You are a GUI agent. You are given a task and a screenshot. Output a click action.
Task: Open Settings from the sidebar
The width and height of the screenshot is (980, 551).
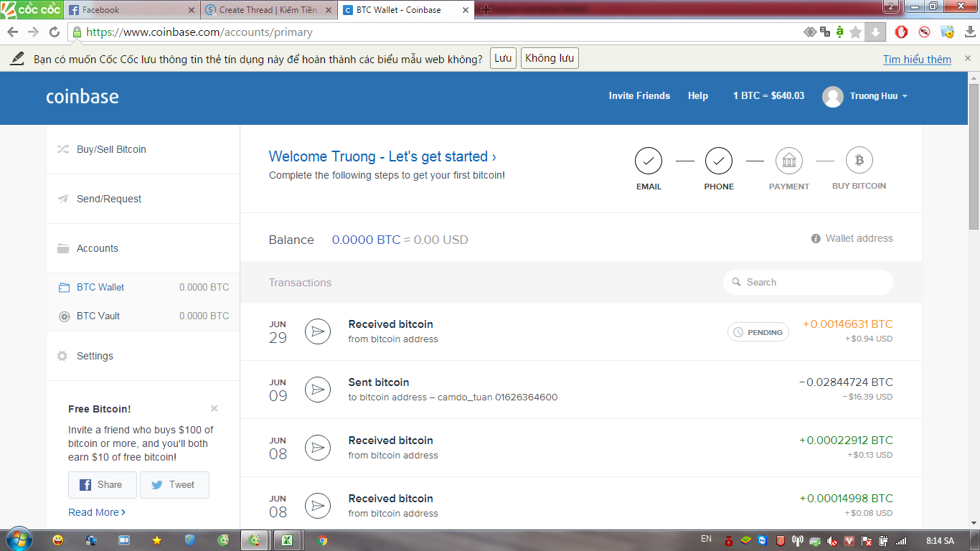[143, 356]
